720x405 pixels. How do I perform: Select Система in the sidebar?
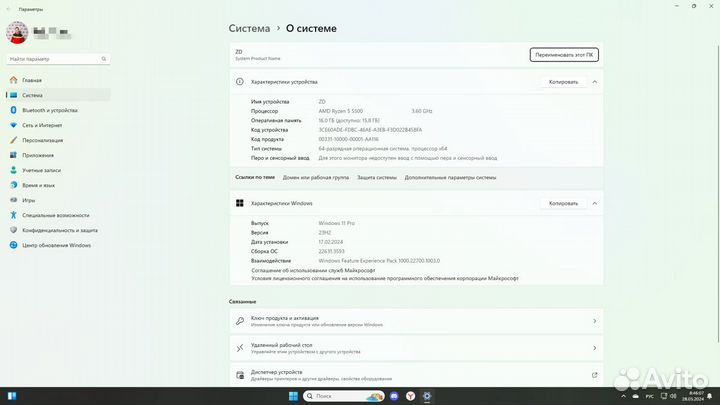pos(58,95)
